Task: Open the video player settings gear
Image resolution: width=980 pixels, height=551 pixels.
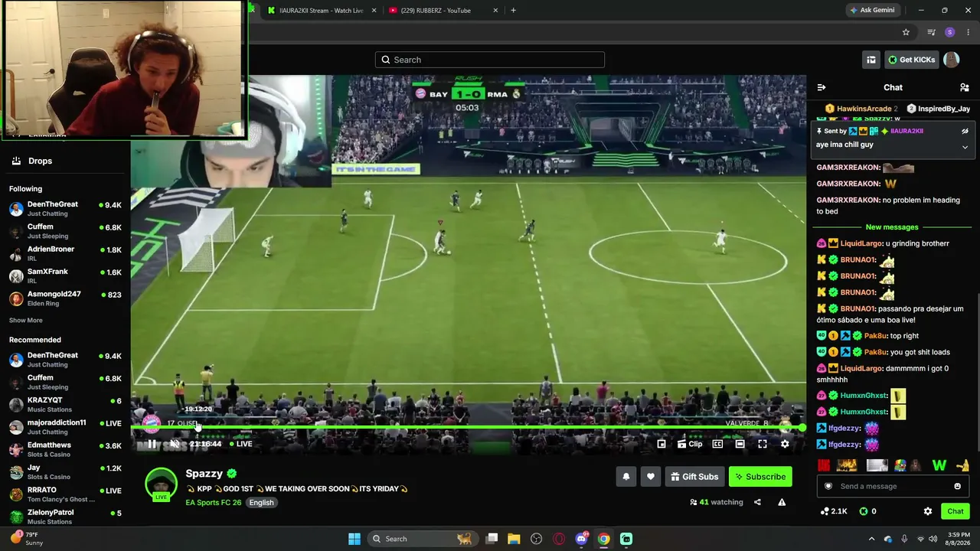Action: click(785, 444)
